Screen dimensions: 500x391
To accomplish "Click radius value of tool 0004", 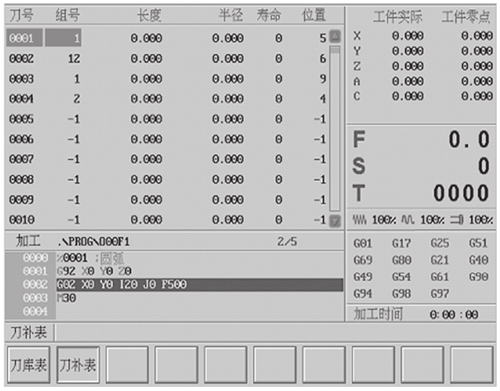I will click(228, 99).
